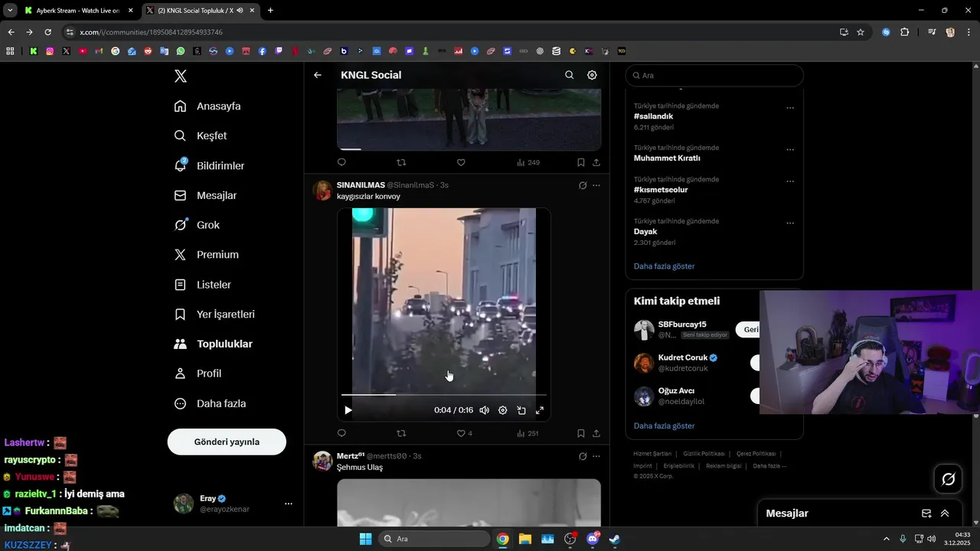Open Grok icon on Mertz post
The image size is (980, 551).
[583, 456]
